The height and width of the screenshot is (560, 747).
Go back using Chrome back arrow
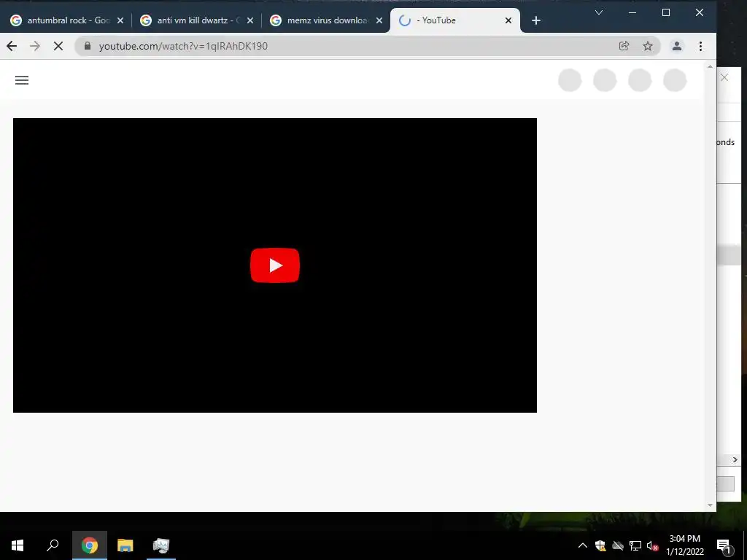coord(12,46)
